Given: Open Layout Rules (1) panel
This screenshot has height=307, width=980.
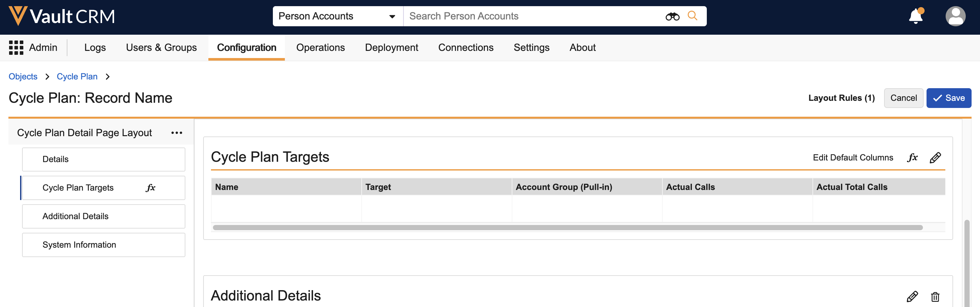Looking at the screenshot, I should click(x=841, y=98).
